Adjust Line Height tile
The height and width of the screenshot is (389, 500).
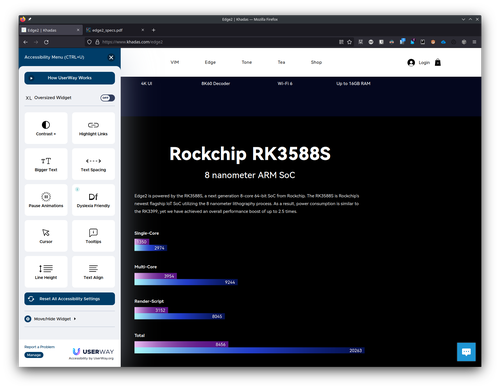46,272
